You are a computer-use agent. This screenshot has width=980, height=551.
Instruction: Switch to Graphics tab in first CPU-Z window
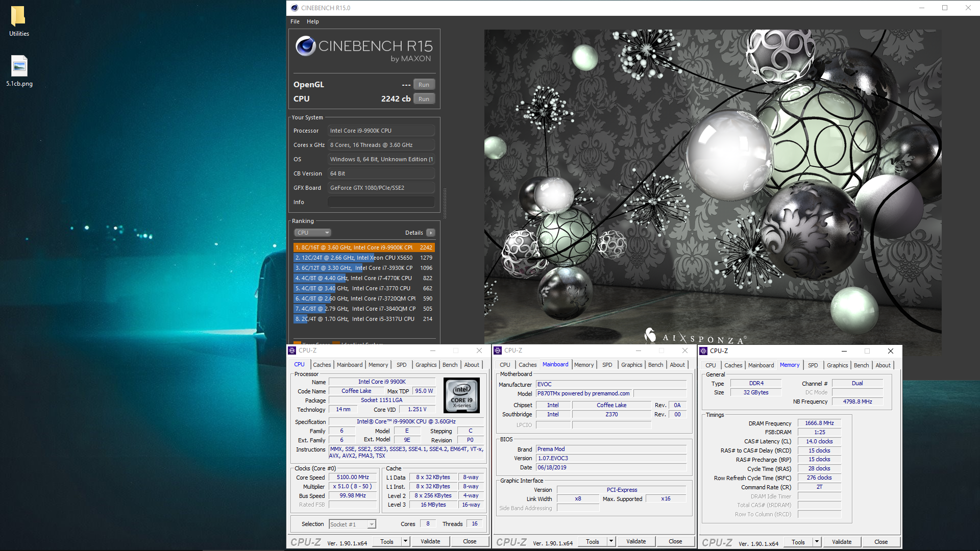tap(426, 365)
